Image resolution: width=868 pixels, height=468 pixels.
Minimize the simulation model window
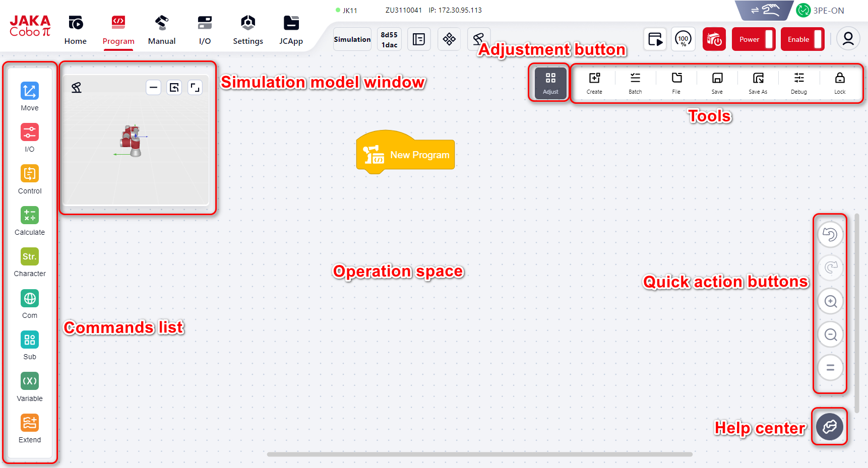point(154,88)
